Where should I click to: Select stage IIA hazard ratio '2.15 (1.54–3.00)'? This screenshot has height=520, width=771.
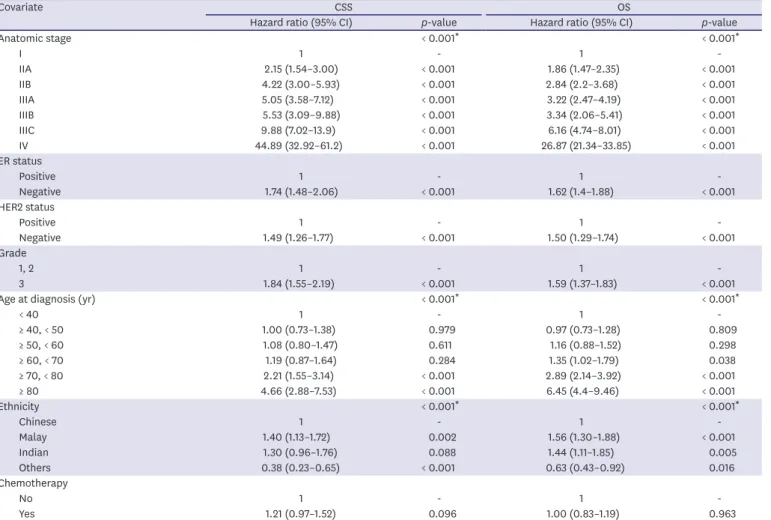(x=301, y=69)
